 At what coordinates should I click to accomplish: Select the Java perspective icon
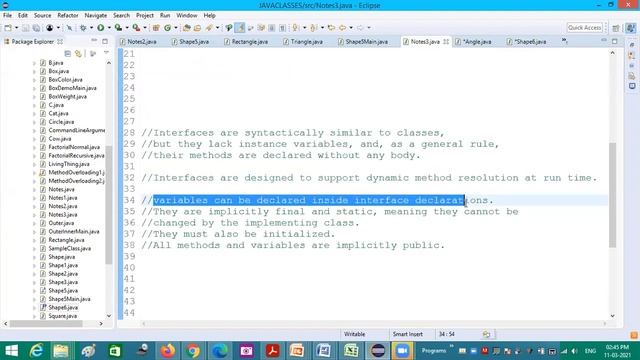631,28
